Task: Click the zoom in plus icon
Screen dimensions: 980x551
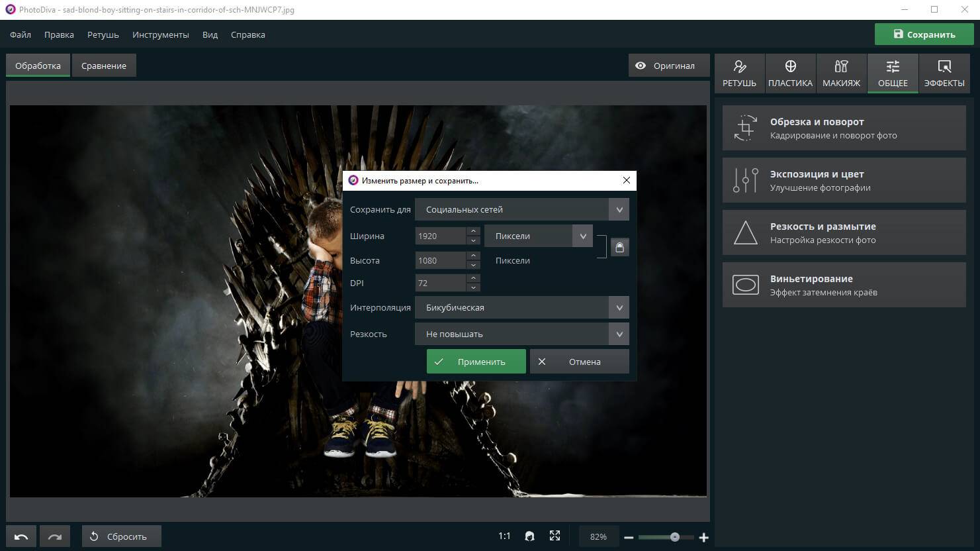Action: tap(703, 537)
